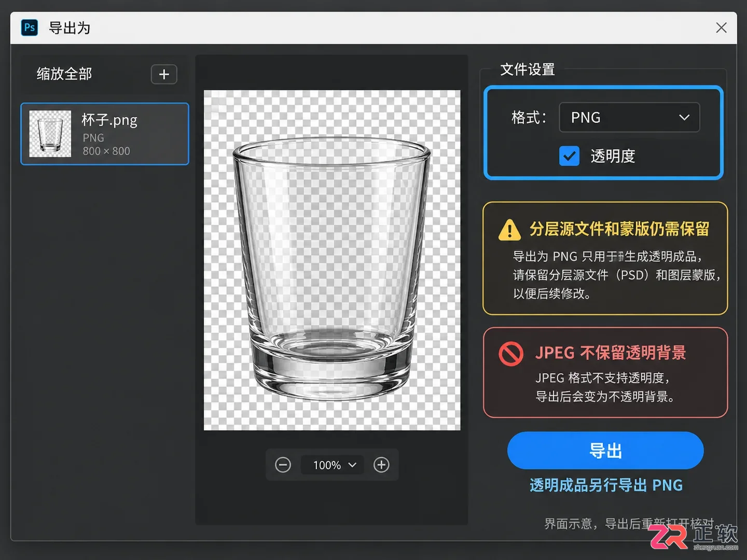Click the 格式: label
Image resolution: width=747 pixels, height=560 pixels.
tap(529, 118)
